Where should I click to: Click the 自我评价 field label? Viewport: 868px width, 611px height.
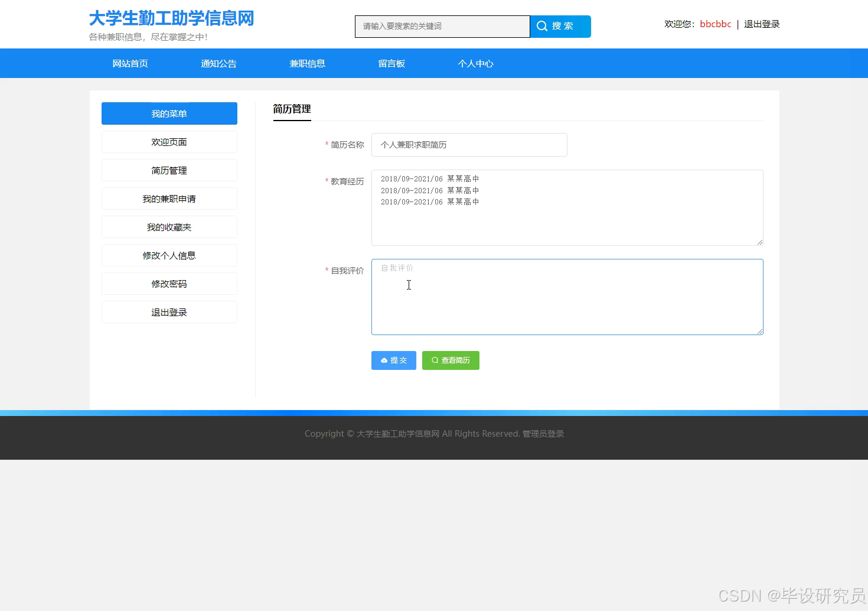tap(347, 271)
